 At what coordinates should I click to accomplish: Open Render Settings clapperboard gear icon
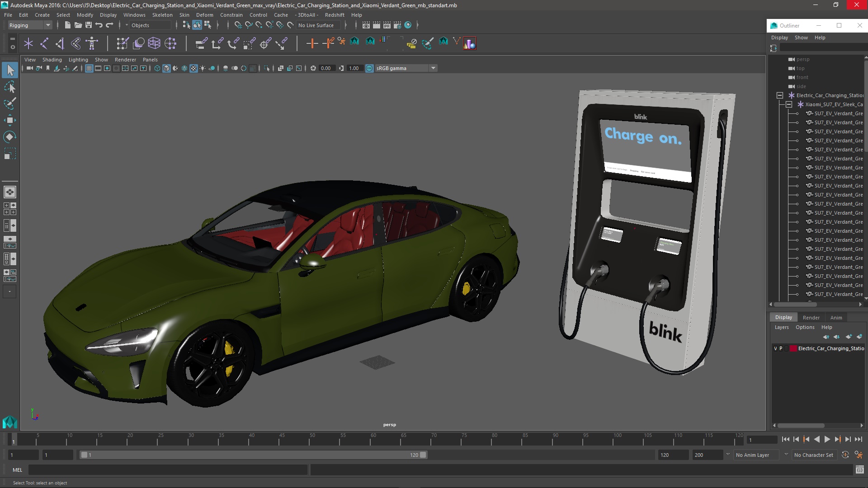(x=397, y=25)
